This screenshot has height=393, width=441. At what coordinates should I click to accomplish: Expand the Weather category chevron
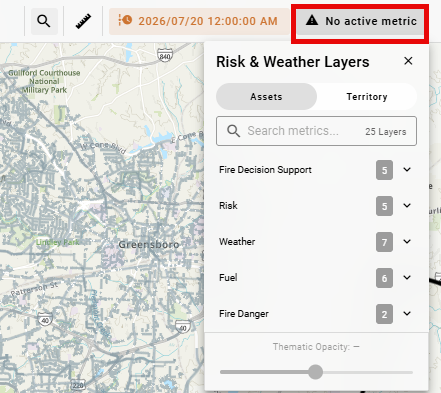407,242
